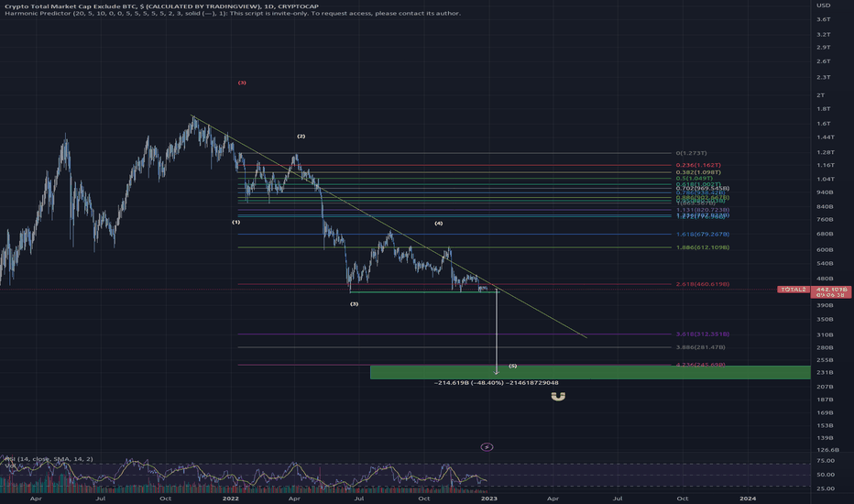Click the 3.6T price axis value
This screenshot has width=854, height=504.
click(x=823, y=19)
